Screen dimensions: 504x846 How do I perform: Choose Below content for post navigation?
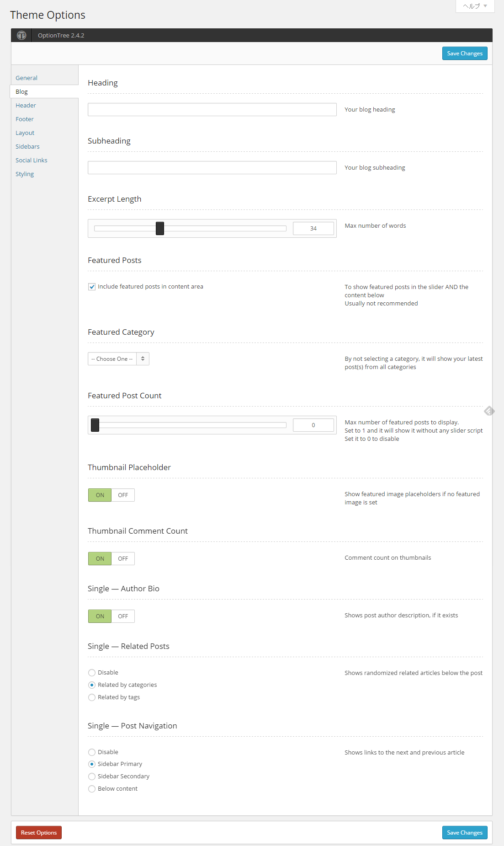point(92,789)
